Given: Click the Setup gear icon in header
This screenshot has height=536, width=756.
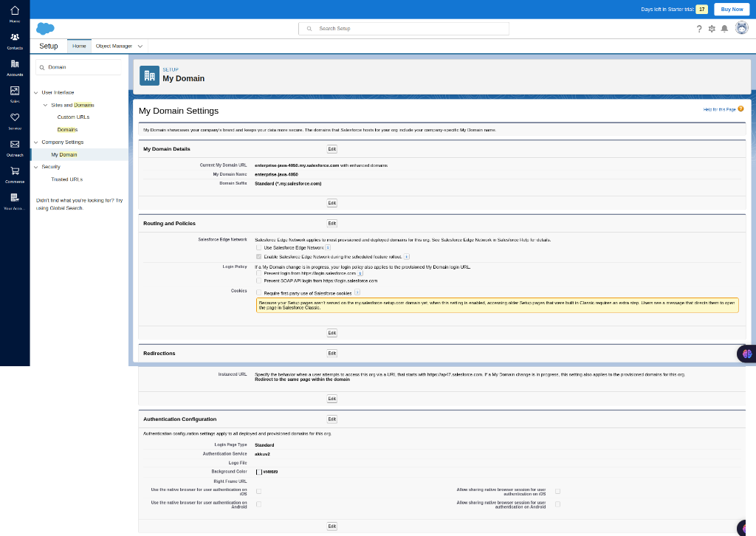Looking at the screenshot, I should [712, 29].
